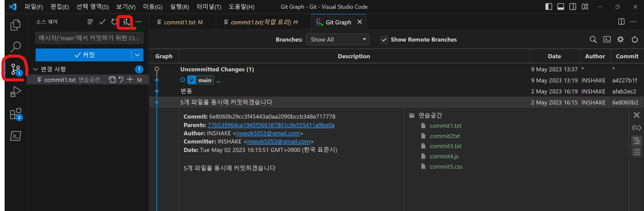Open Run and Debug view

pyautogui.click(x=15, y=92)
